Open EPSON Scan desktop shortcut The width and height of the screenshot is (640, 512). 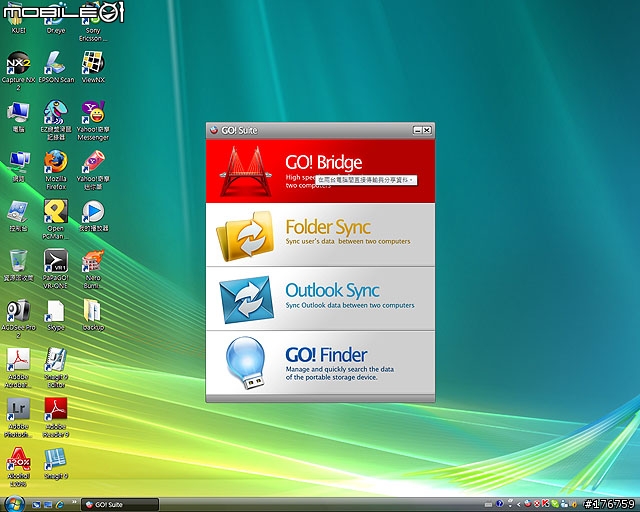tap(56, 67)
